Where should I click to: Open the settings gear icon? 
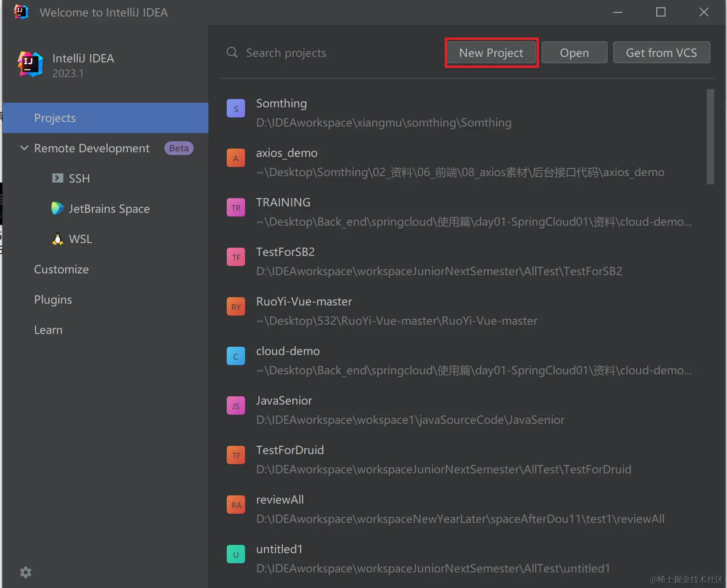[26, 572]
